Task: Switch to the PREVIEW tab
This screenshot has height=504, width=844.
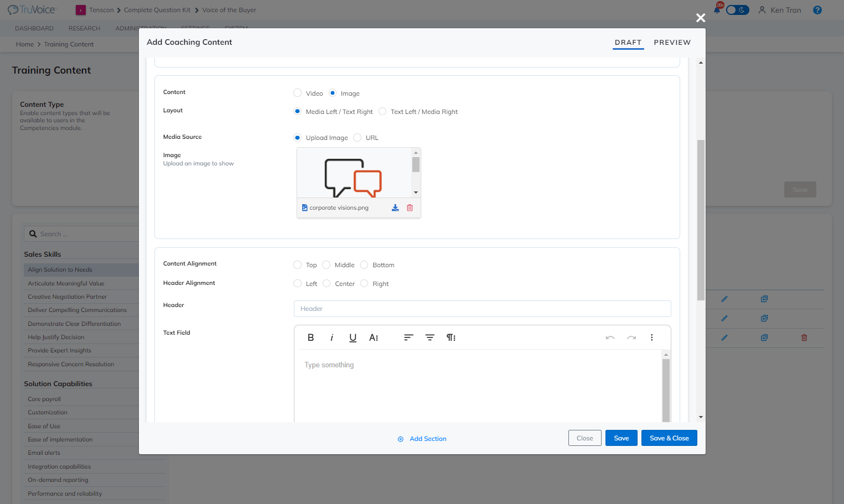Action: (672, 42)
